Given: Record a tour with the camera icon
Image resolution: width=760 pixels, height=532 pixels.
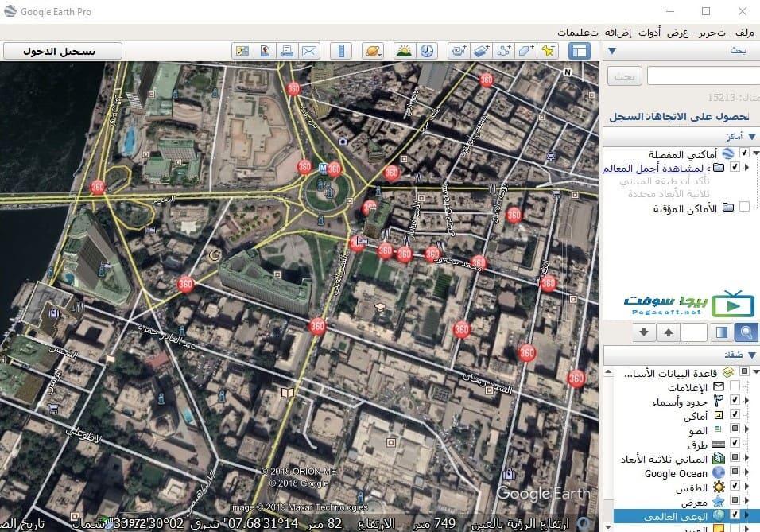Looking at the screenshot, I should 458,51.
